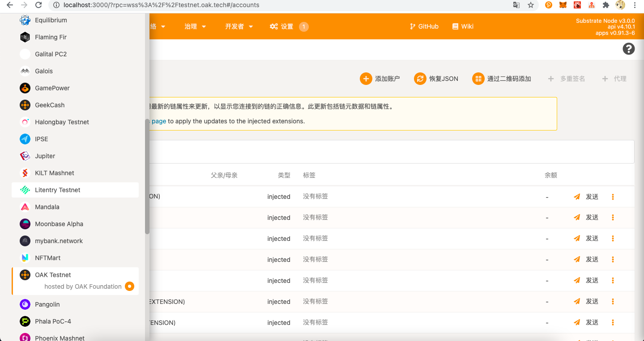Open the GitHub link in top bar
Viewport: 644px width, 341px height.
[x=424, y=26]
